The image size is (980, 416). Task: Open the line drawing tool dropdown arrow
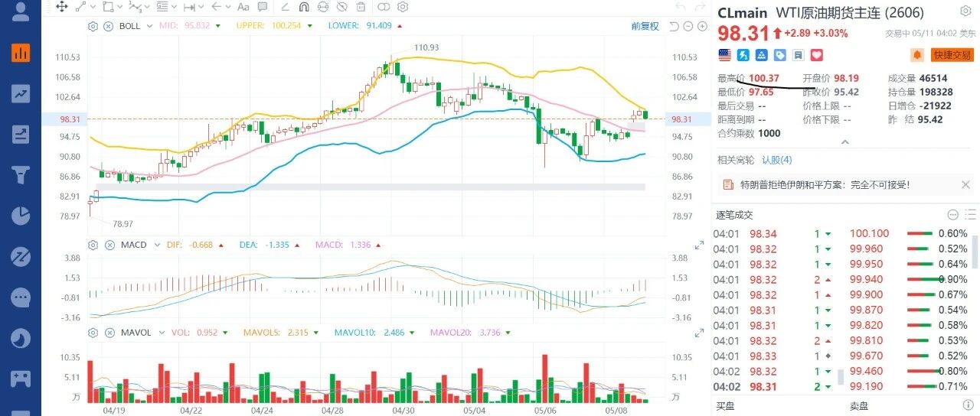(x=92, y=7)
